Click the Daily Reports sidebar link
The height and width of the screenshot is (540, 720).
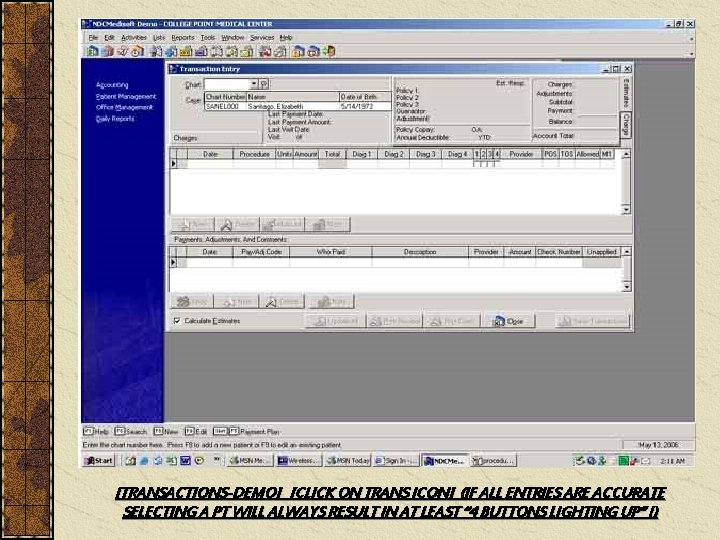pos(115,118)
